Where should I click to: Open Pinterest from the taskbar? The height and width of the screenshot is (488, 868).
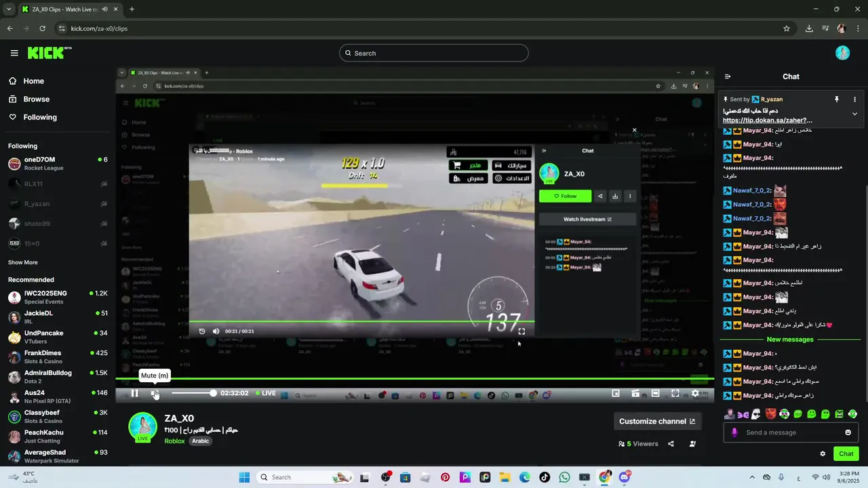445,477
